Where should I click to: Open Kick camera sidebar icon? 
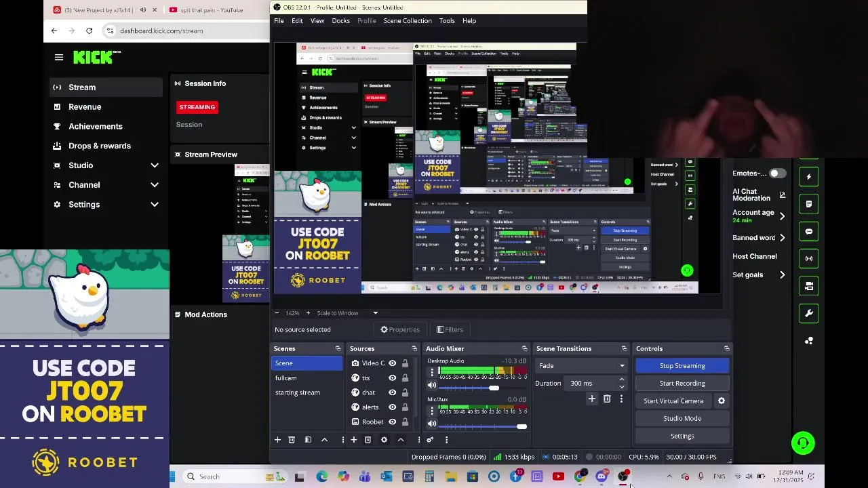pos(808,286)
